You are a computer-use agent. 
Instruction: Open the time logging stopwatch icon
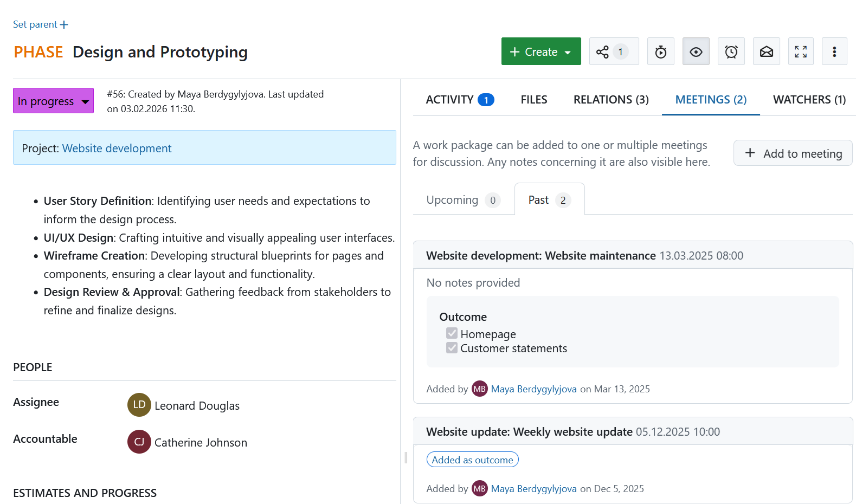point(660,51)
